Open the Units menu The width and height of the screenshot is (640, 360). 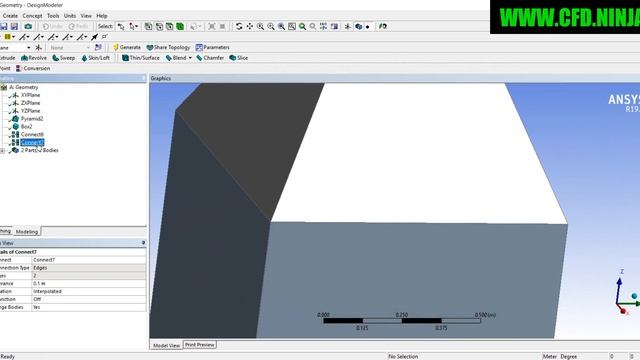tap(70, 16)
